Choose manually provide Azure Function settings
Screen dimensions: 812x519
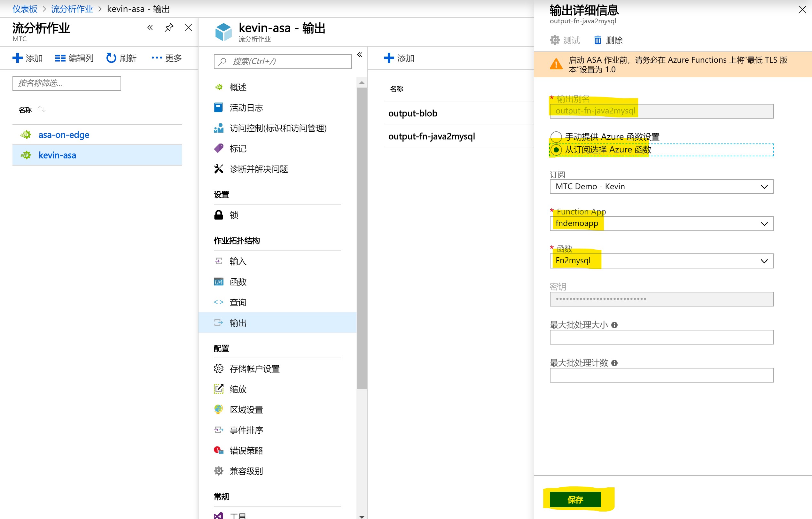pos(556,137)
